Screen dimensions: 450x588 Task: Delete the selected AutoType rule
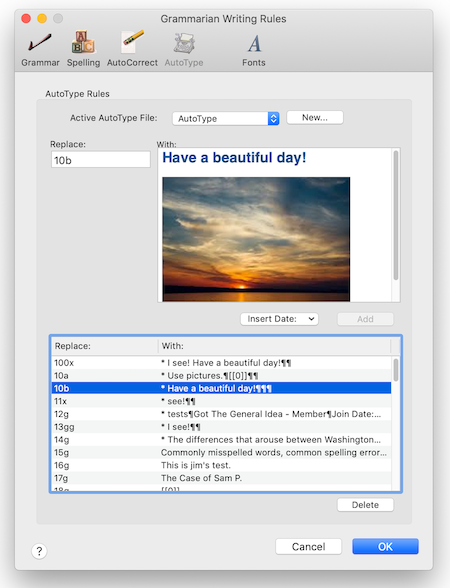(365, 505)
